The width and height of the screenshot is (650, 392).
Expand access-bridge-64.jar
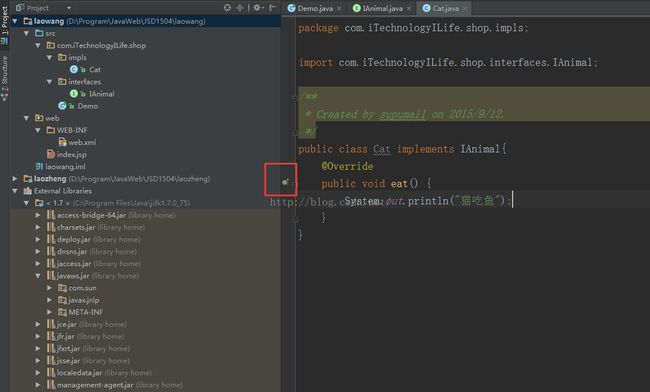[38, 215]
